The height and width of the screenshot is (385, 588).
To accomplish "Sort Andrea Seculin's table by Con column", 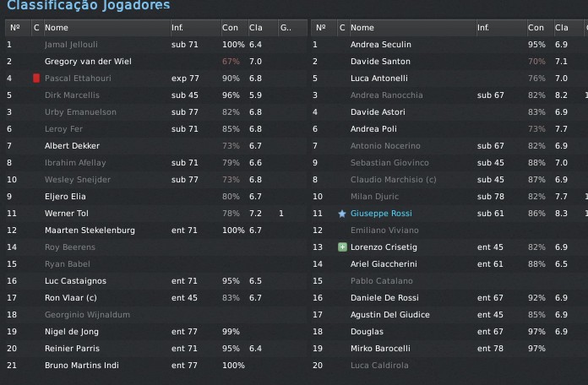I will tap(536, 28).
